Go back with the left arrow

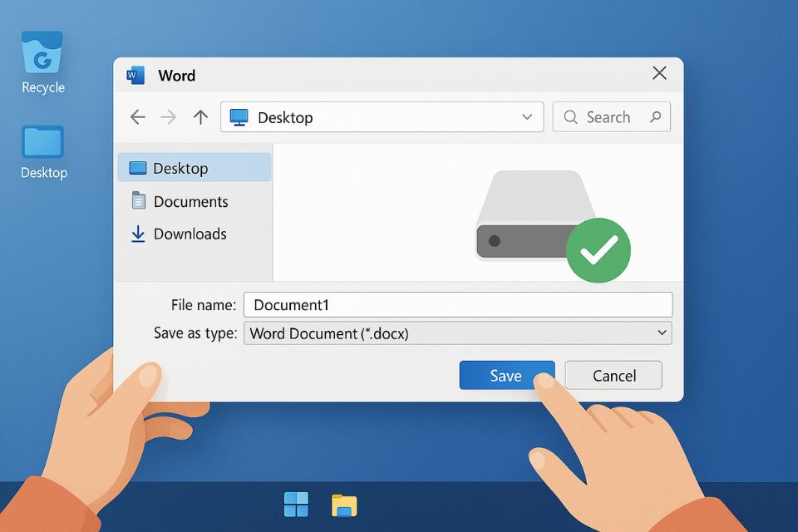tap(138, 117)
